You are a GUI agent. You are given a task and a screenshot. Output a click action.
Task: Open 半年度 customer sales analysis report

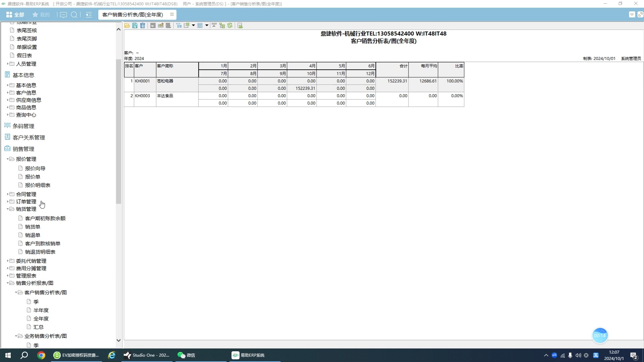click(x=41, y=310)
